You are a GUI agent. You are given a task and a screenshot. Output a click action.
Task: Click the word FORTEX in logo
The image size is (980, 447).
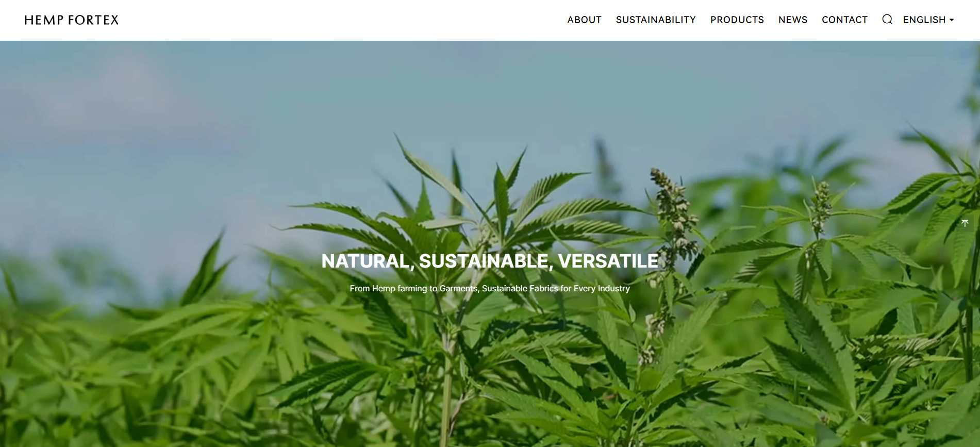click(93, 20)
